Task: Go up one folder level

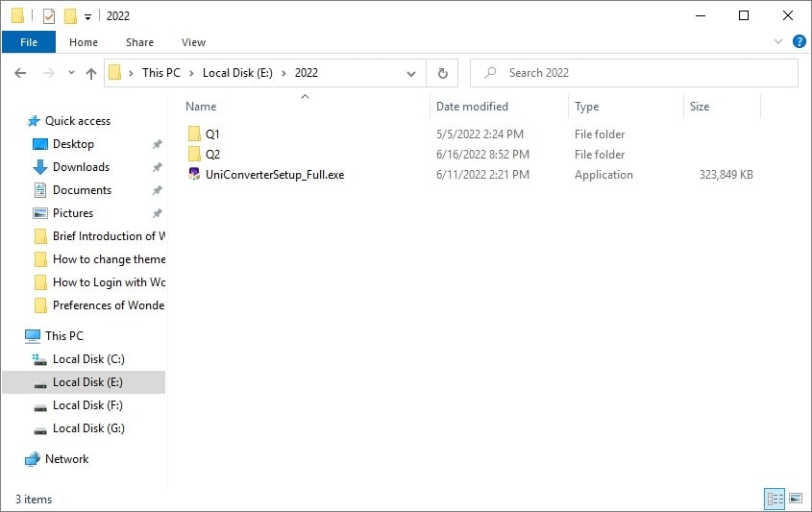Action: pos(91,73)
